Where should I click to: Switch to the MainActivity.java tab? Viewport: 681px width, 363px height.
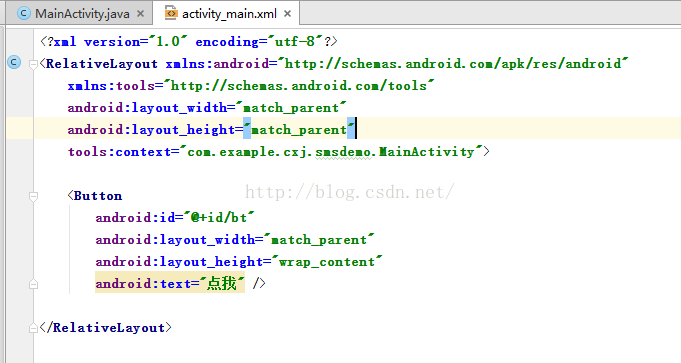click(x=82, y=14)
